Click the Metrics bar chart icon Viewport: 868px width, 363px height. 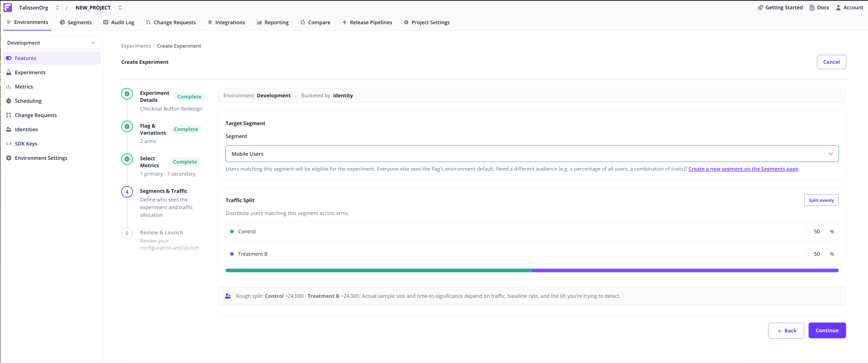pos(9,87)
